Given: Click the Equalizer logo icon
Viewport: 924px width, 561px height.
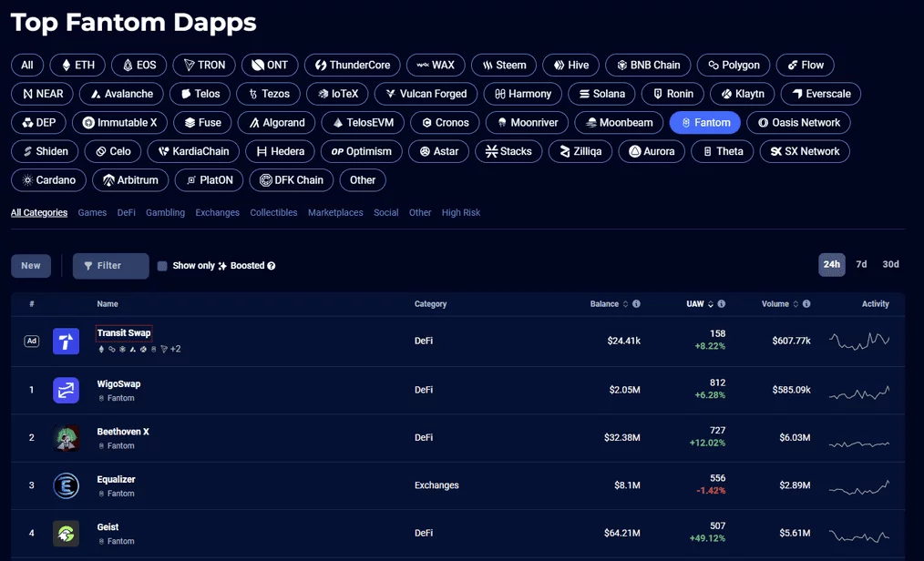Looking at the screenshot, I should click(x=66, y=485).
